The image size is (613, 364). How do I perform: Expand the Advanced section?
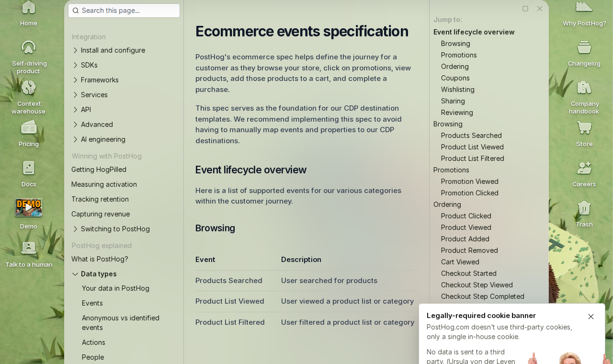point(124,125)
